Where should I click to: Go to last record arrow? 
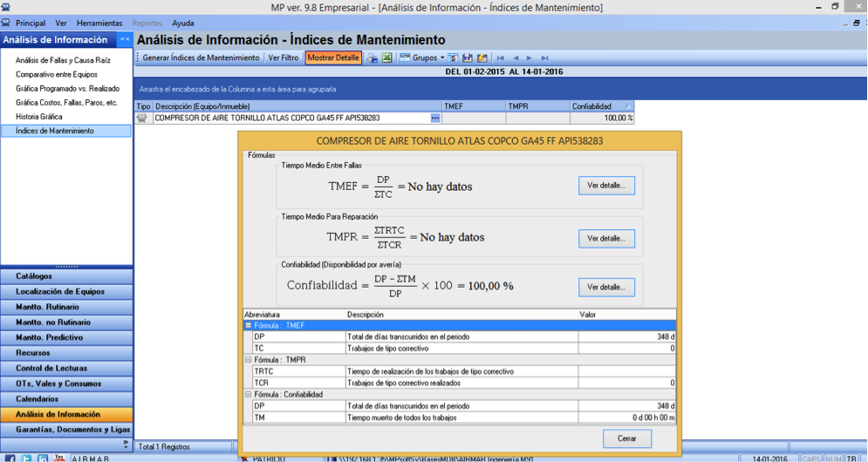click(544, 58)
